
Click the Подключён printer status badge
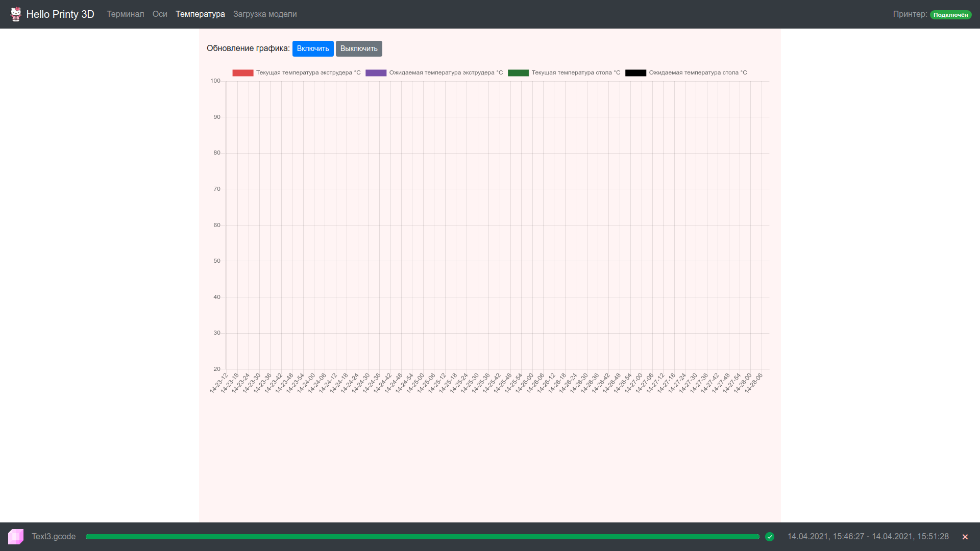tap(950, 15)
